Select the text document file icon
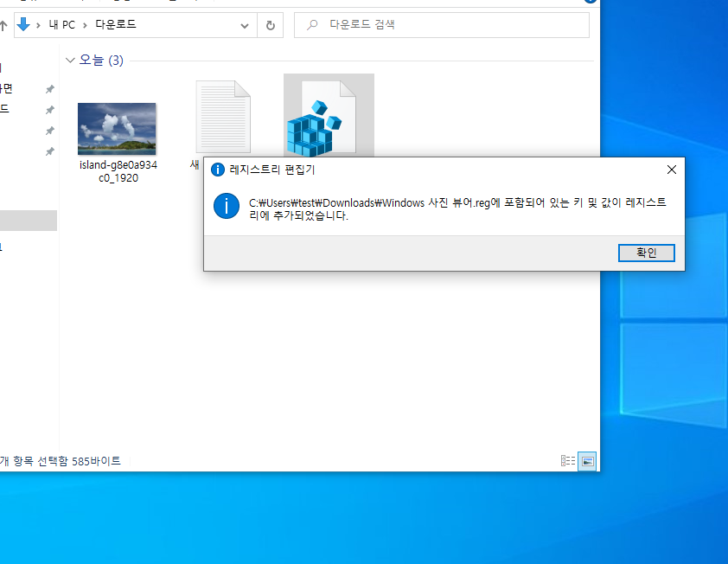Viewport: 728px width, 564px height. pyautogui.click(x=223, y=117)
